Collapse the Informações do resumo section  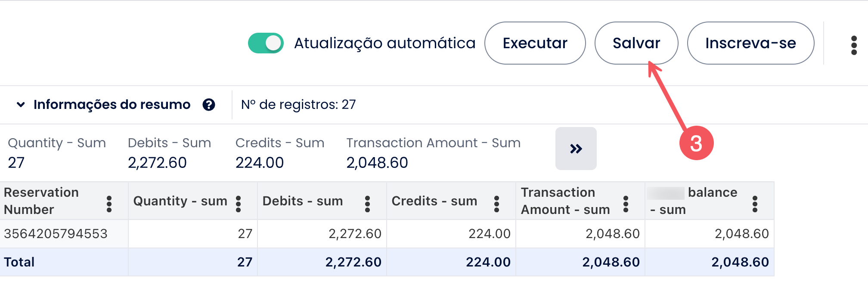pos(21,105)
